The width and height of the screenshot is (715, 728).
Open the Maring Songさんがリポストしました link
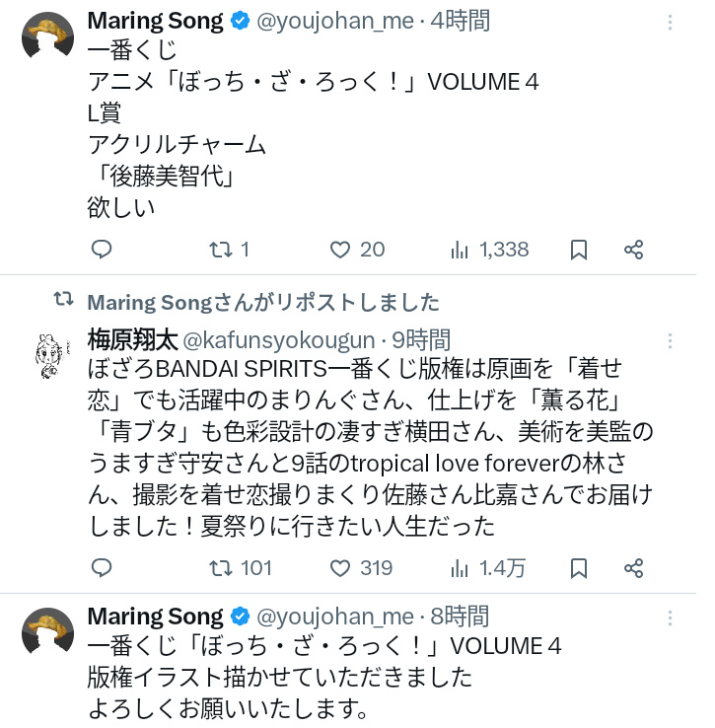(x=263, y=303)
